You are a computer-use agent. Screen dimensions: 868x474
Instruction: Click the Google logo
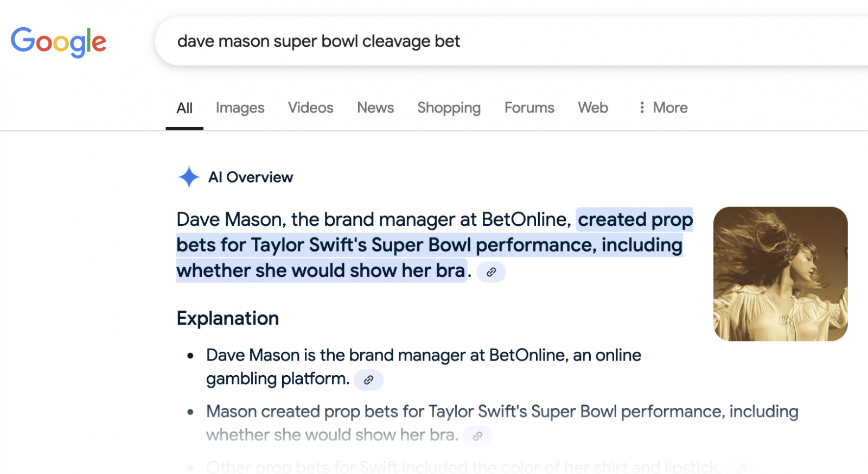tap(59, 42)
